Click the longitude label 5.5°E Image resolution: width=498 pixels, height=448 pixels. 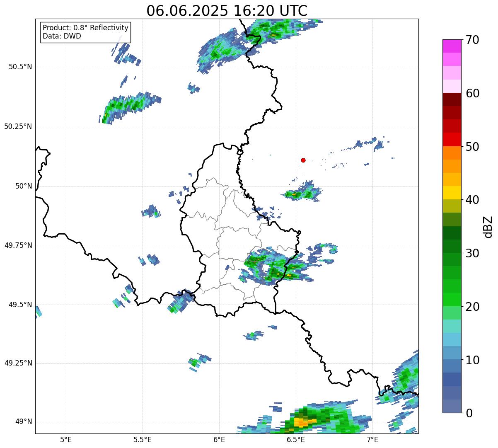(143, 439)
